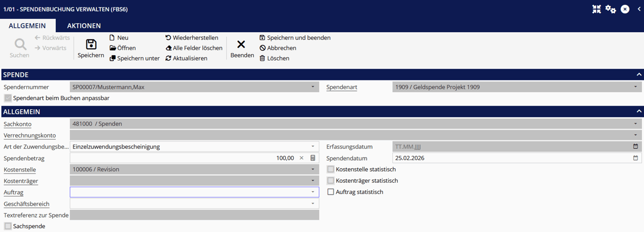Open settings gears in title bar
This screenshot has width=644, height=232.
(611, 9)
